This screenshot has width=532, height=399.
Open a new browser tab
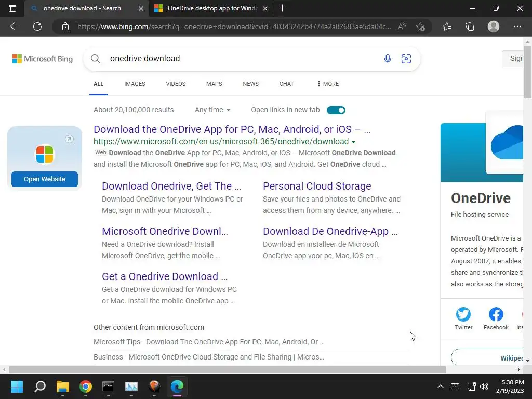[x=282, y=8]
